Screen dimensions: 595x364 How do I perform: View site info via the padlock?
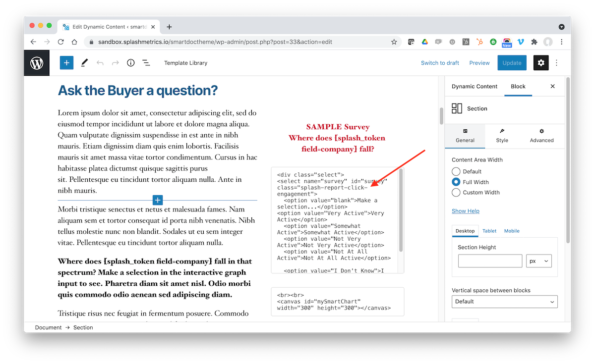click(92, 42)
